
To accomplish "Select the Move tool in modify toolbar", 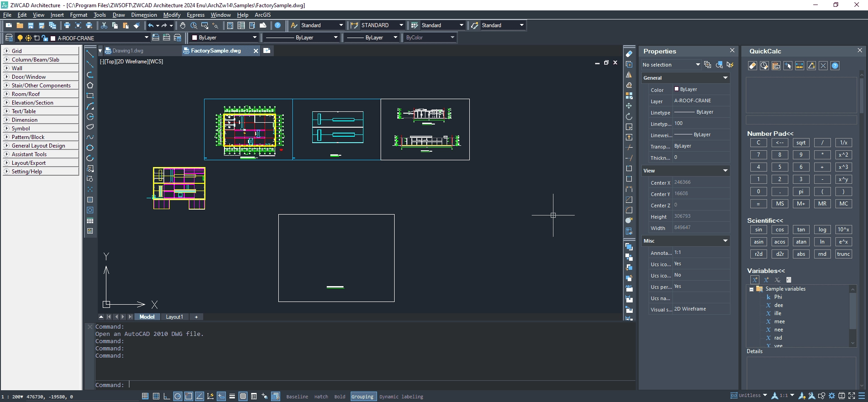I will tap(629, 106).
